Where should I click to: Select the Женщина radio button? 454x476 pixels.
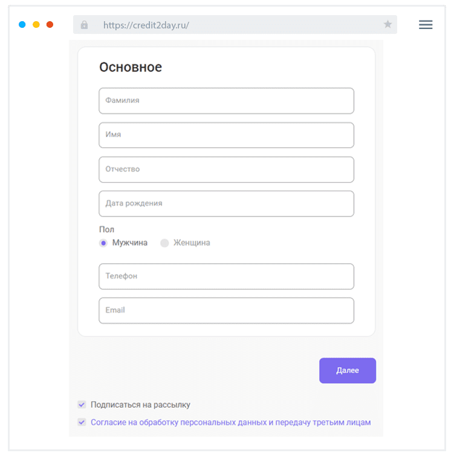pos(164,243)
